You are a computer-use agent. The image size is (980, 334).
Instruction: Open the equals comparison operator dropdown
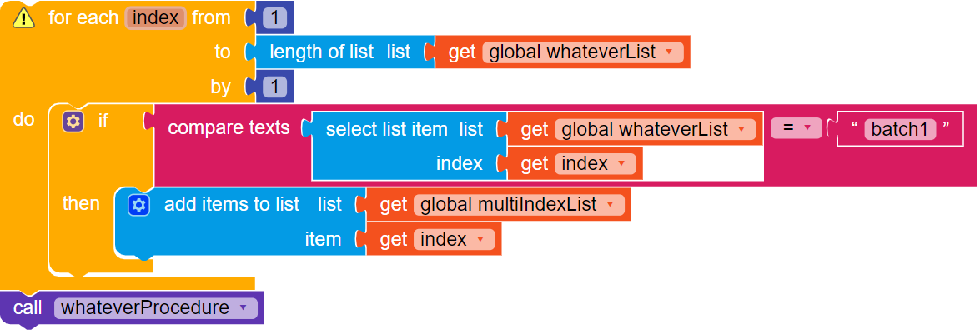[807, 128]
